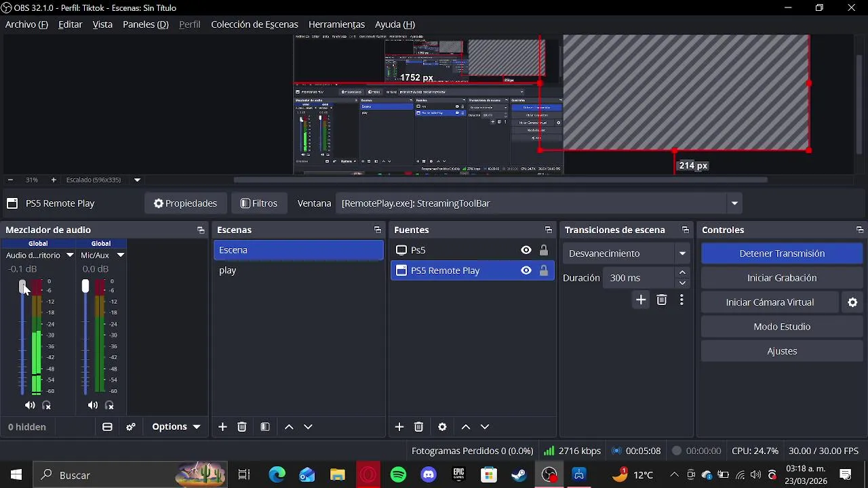Open virtual camera settings gear
The height and width of the screenshot is (488, 868).
tap(853, 302)
